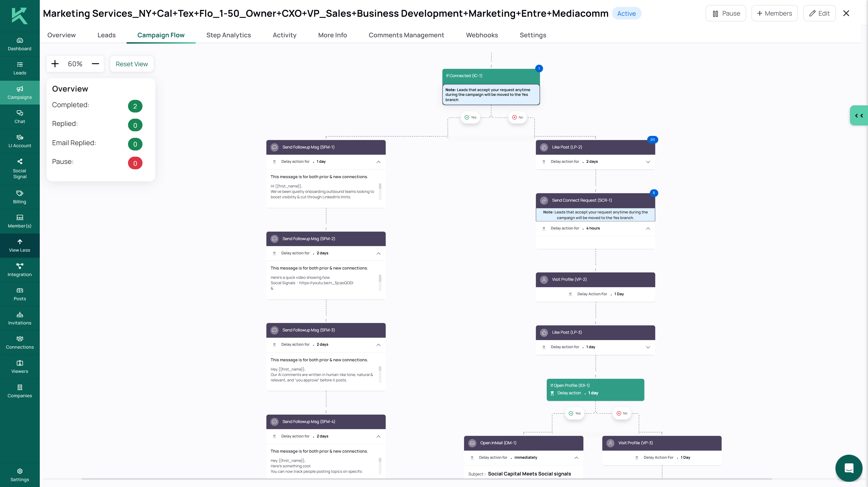Expand delay details on Like Post LP-2
The image size is (868, 487).
point(648,162)
